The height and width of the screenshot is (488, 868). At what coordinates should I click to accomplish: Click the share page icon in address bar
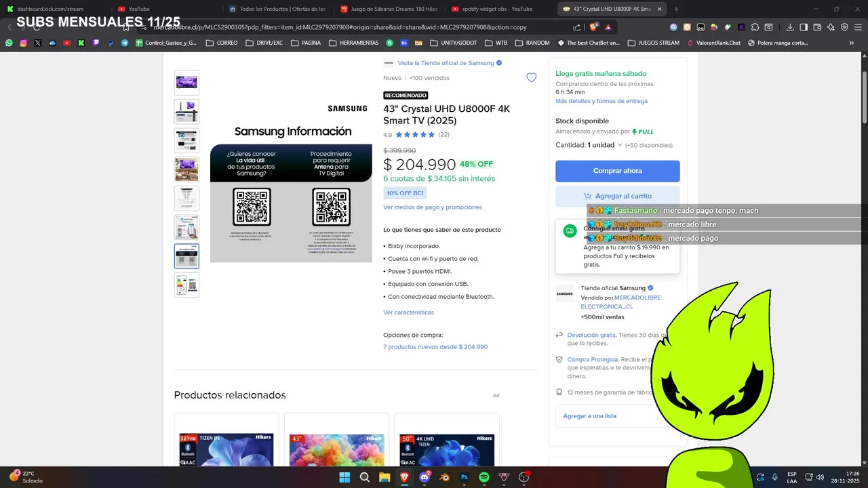tap(577, 27)
